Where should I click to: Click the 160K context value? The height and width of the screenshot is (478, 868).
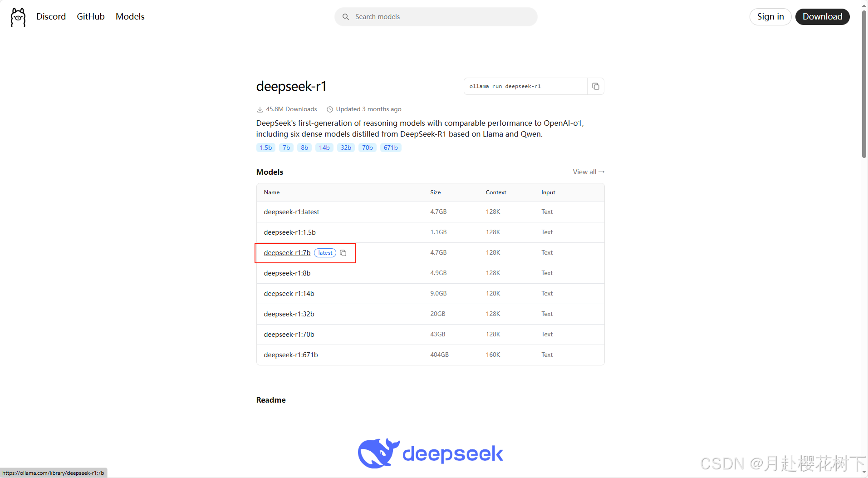tap(493, 355)
